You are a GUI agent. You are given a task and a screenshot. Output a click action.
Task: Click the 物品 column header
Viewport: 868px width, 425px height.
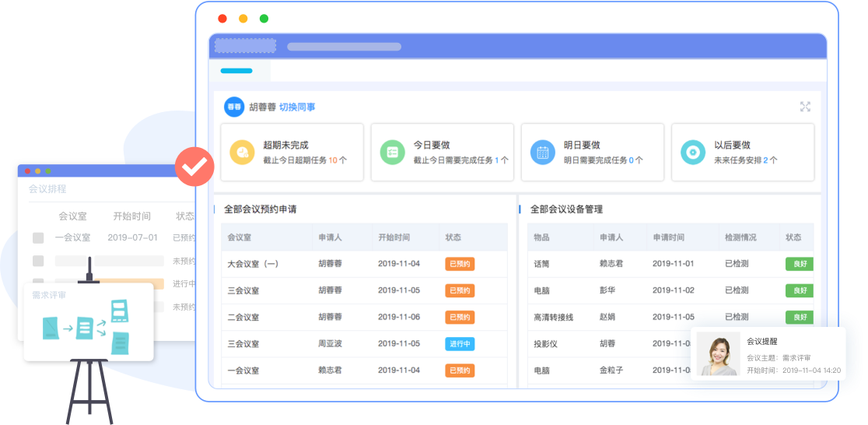541,237
